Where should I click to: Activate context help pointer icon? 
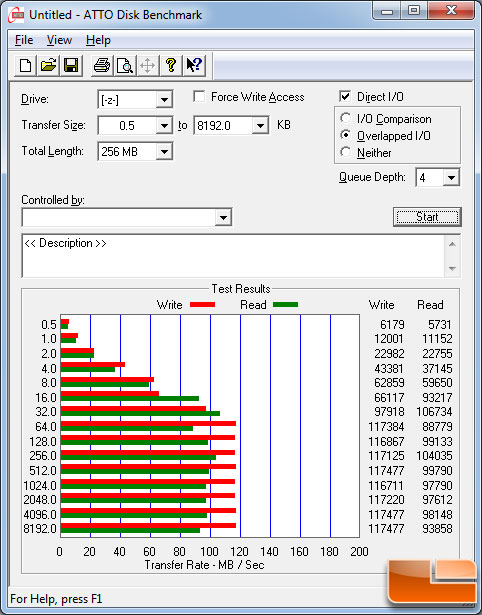click(x=194, y=65)
